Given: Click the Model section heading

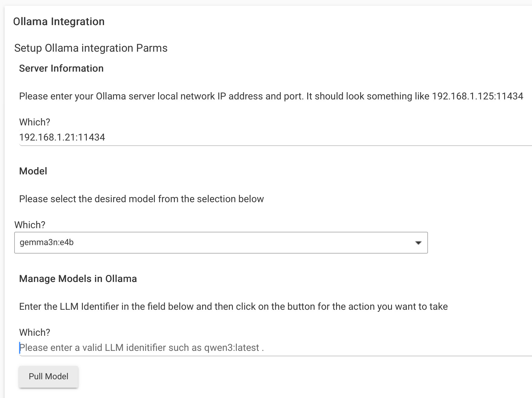Looking at the screenshot, I should point(33,171).
